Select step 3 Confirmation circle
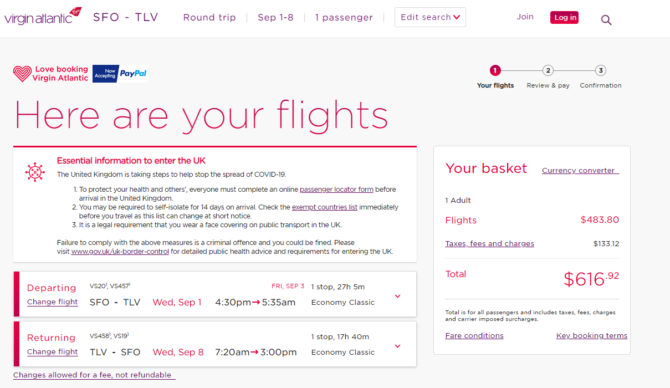This screenshot has width=670, height=388. 600,71
